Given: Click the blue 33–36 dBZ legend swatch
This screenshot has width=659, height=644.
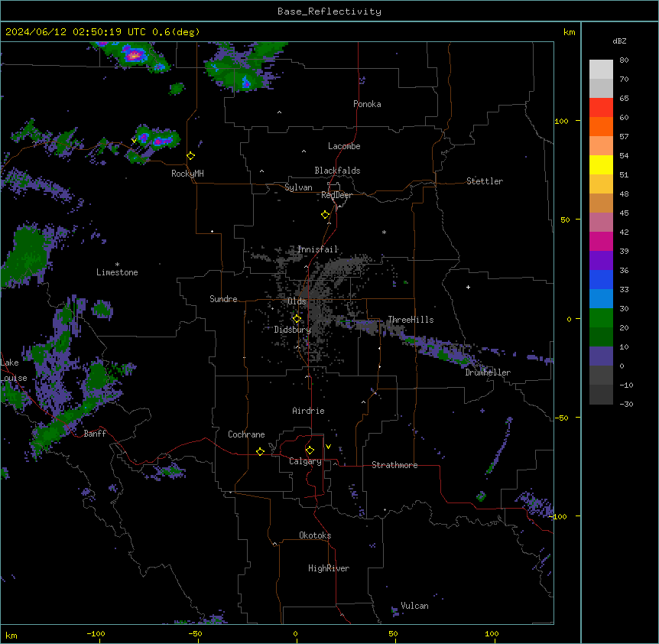Looking at the screenshot, I should (601, 279).
